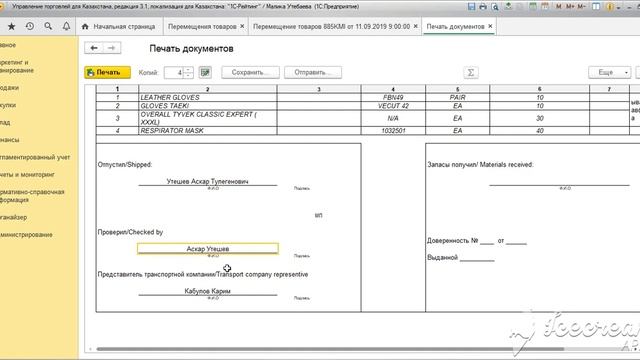Open Нормативно-справочная информация sidebar section

(32, 196)
